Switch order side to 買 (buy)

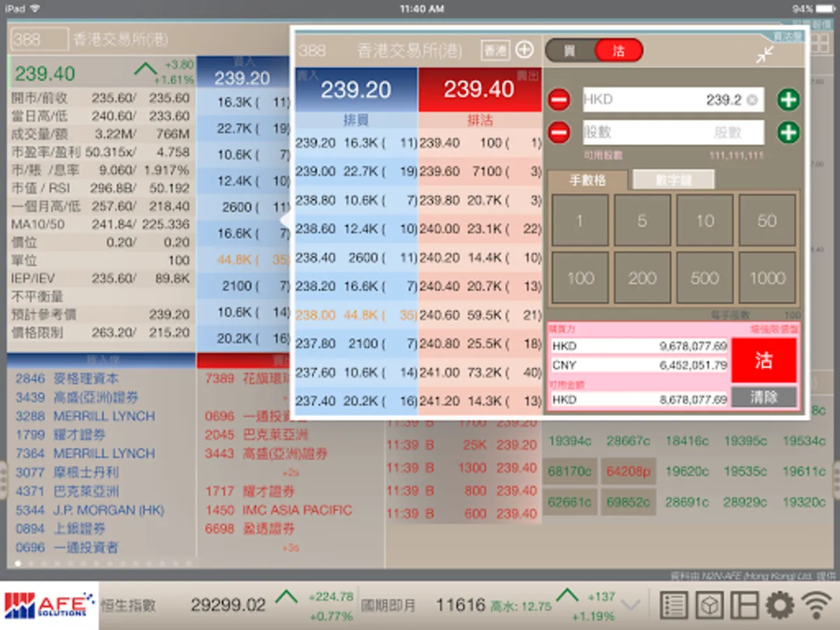pyautogui.click(x=570, y=50)
